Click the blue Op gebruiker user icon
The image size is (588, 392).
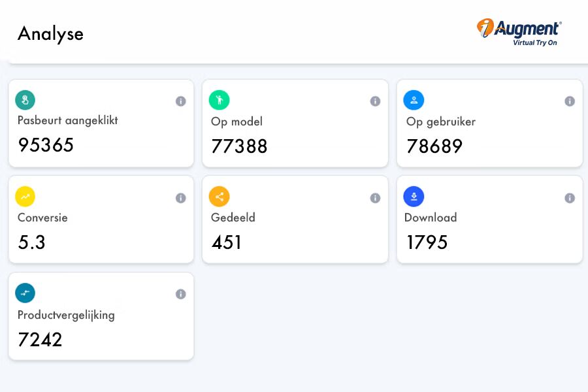[x=414, y=100]
